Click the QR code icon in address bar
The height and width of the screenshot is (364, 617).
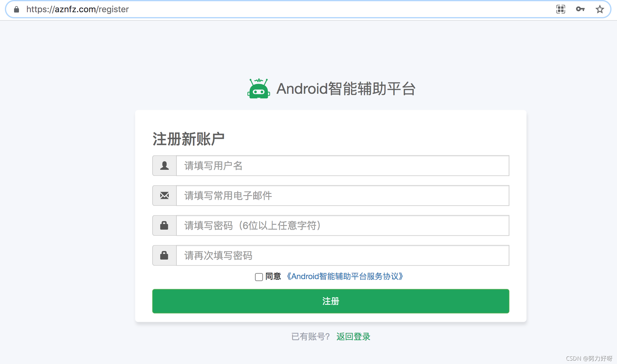point(560,9)
